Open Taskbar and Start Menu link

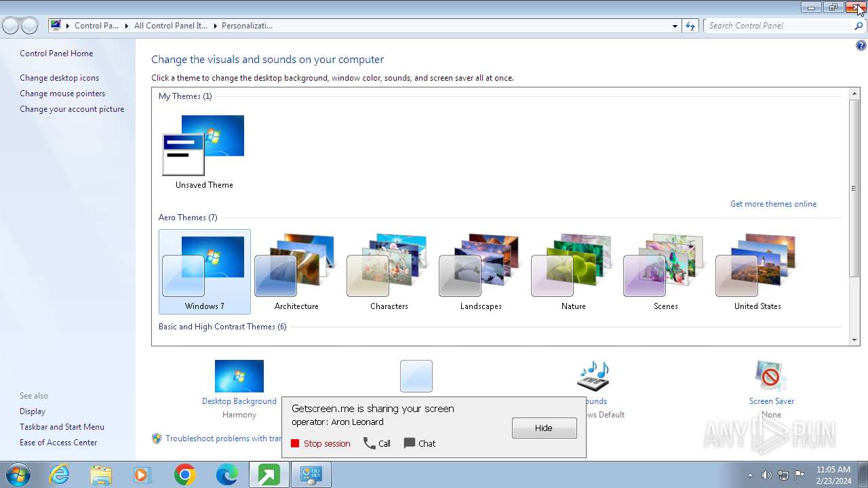tap(62, 427)
